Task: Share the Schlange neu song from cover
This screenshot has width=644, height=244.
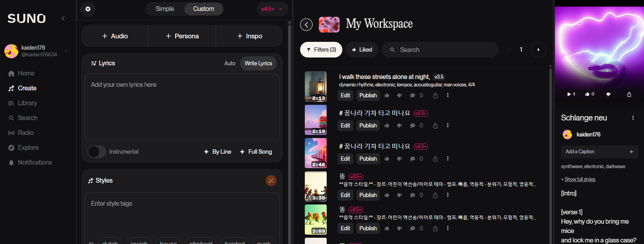Action: 629,94
